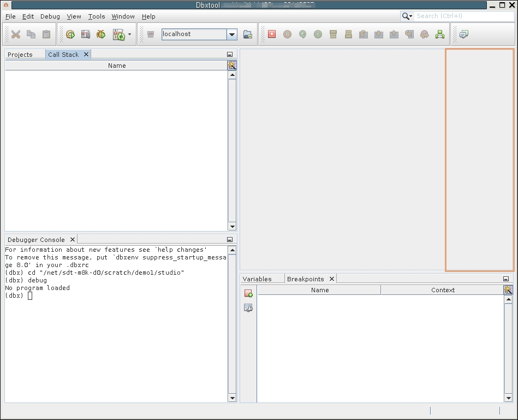
Task: Click the red Finish Debugger Session button
Action: [x=272, y=34]
